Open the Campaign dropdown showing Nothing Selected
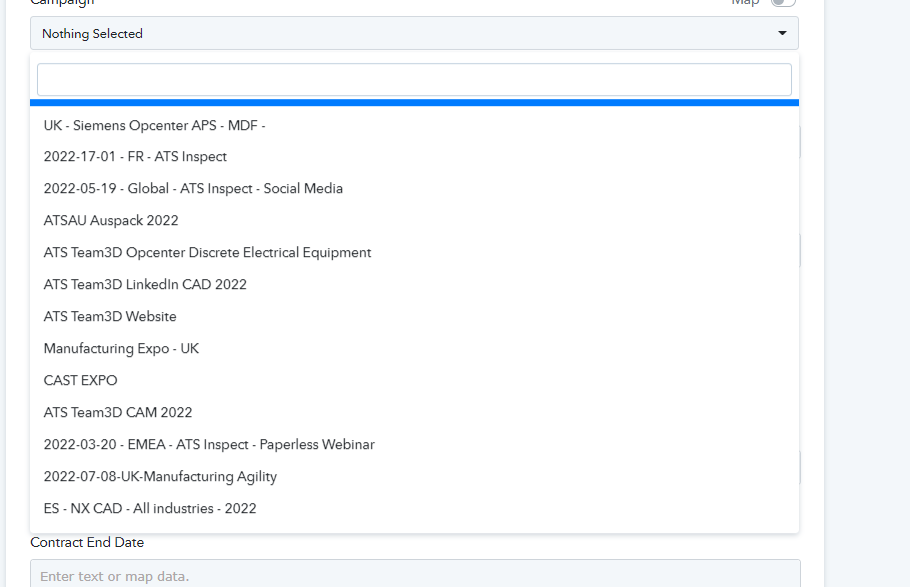 point(414,33)
